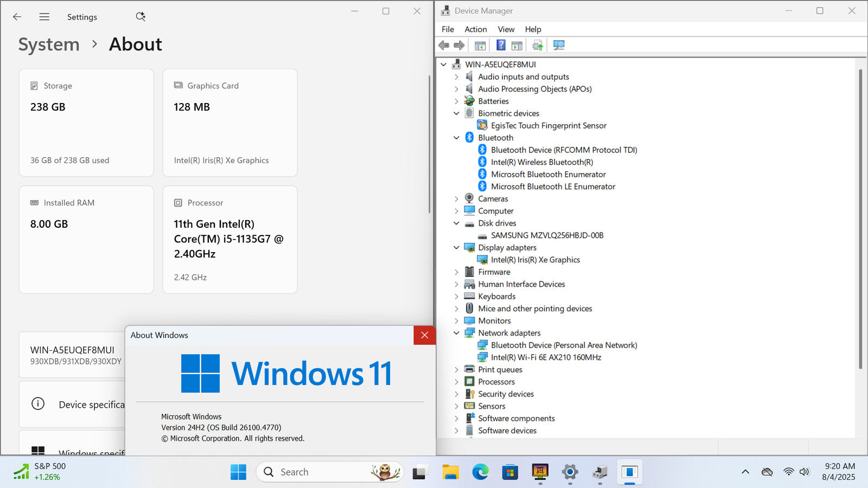Click the Device Manager vertical scrollbar
Image resolution: width=868 pixels, height=488 pixels.
click(x=860, y=217)
